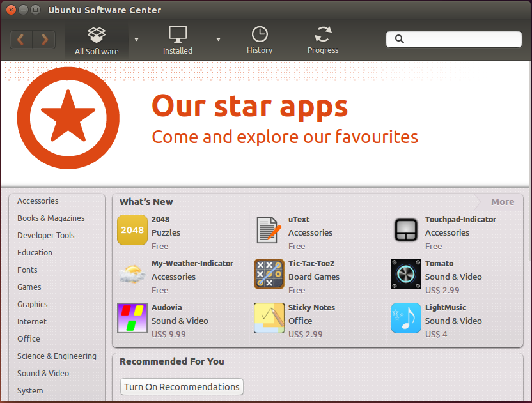The width and height of the screenshot is (532, 403).
Task: Select the Games category
Action: 29,287
